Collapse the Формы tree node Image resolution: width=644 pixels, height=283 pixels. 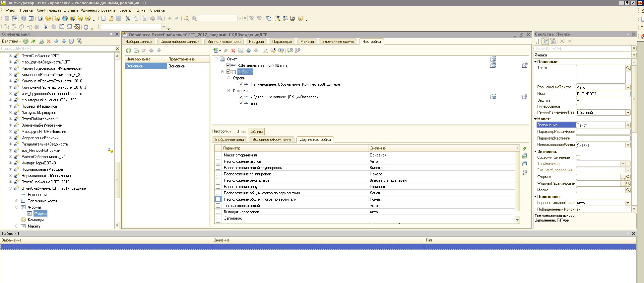tap(17, 207)
